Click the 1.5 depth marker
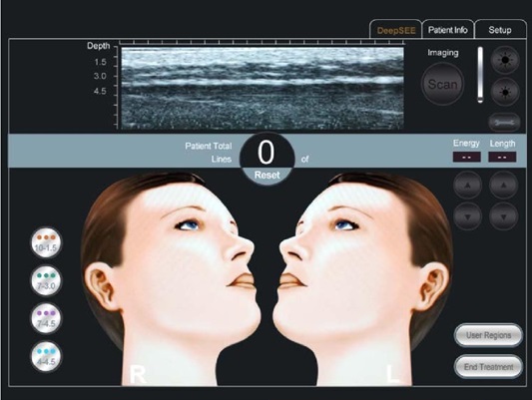Image resolution: width=532 pixels, height=400 pixels. click(100, 62)
